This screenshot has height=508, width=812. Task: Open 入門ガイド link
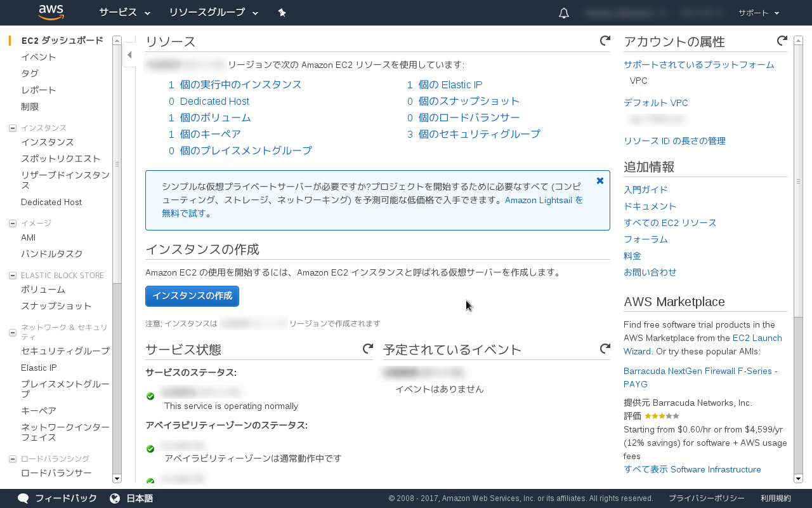point(646,190)
